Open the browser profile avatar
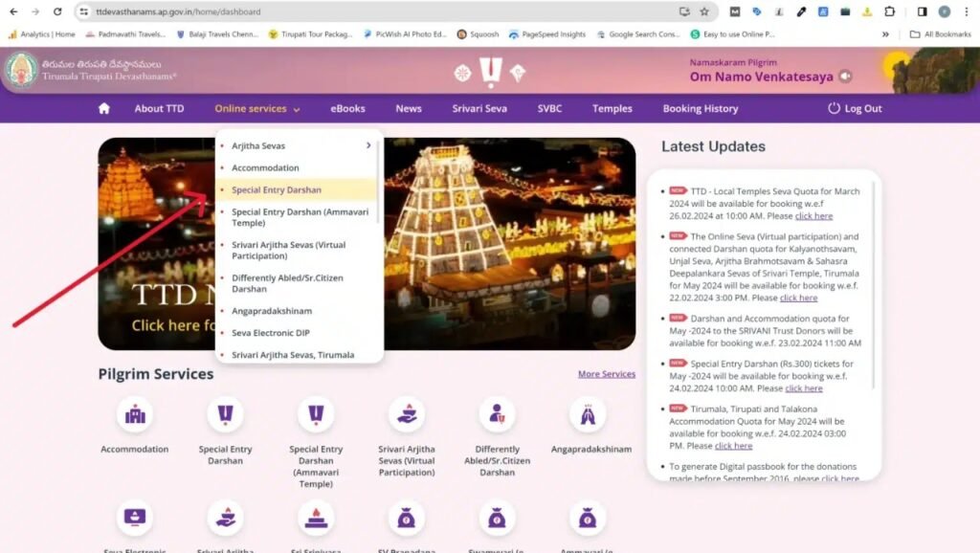 coord(945,11)
